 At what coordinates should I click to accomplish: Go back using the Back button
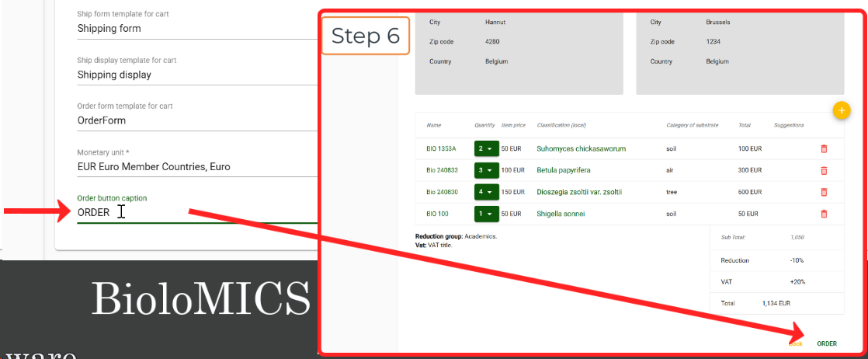pyautogui.click(x=795, y=343)
